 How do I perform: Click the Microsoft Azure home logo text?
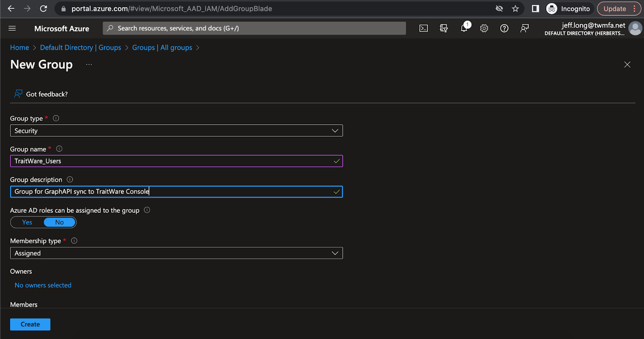[62, 29]
